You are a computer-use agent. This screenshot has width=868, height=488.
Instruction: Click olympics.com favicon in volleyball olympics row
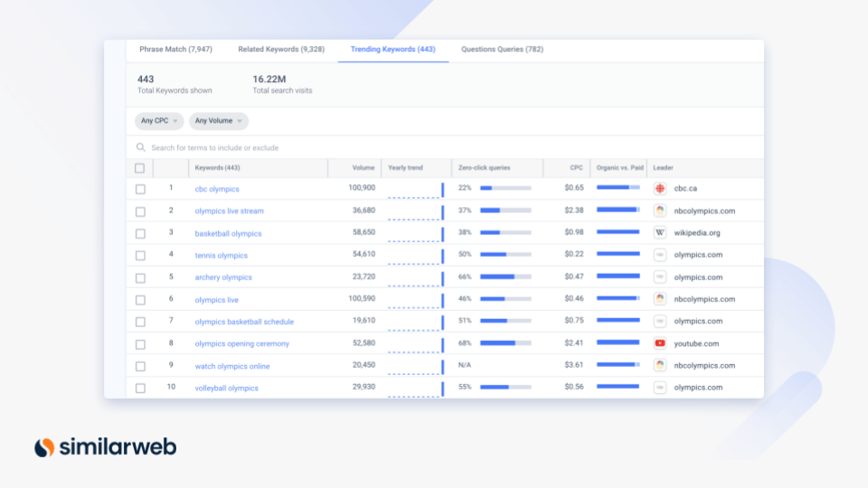pyautogui.click(x=660, y=388)
